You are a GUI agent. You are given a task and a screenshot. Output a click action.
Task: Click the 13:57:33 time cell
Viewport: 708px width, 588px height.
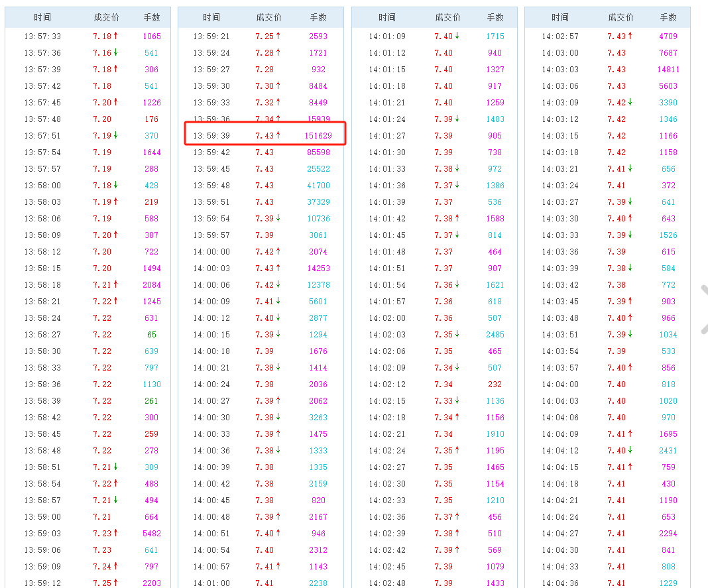click(x=42, y=36)
